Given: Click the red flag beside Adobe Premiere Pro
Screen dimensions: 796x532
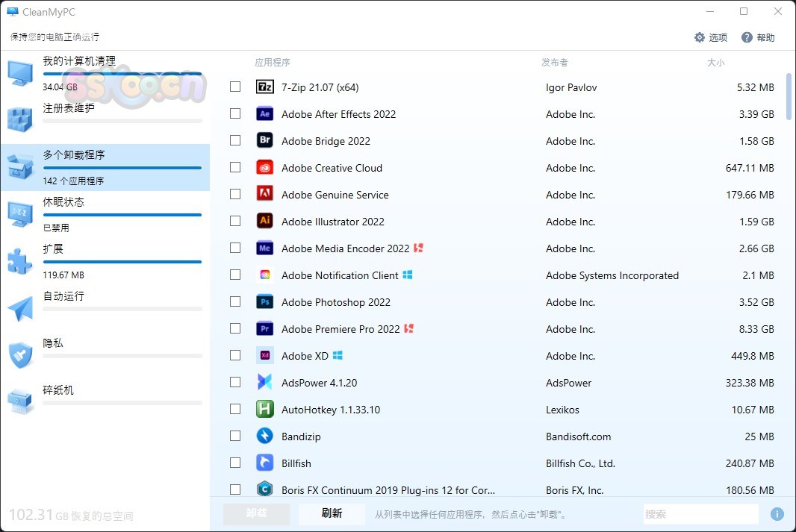Looking at the screenshot, I should pos(408,328).
